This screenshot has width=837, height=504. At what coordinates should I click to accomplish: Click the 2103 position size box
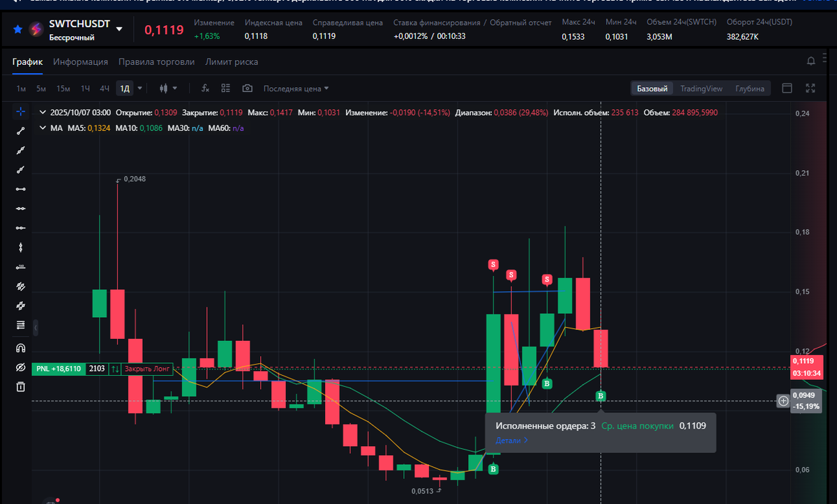coord(97,368)
